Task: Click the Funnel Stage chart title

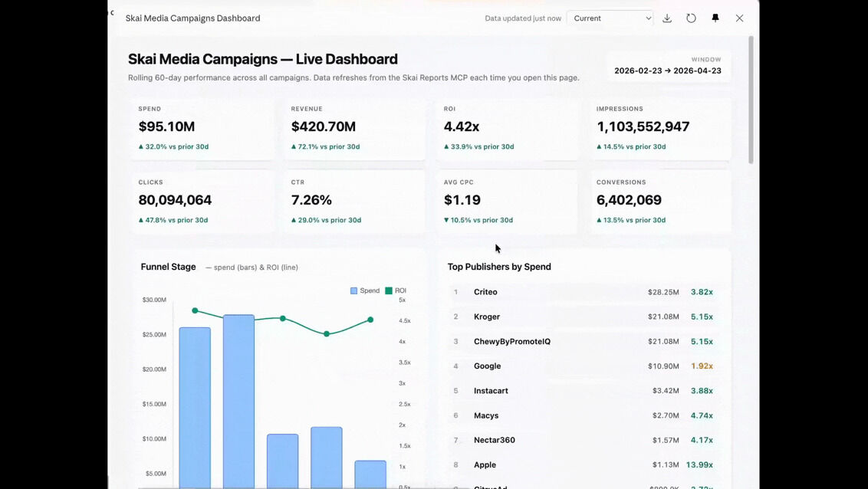Action: [168, 267]
